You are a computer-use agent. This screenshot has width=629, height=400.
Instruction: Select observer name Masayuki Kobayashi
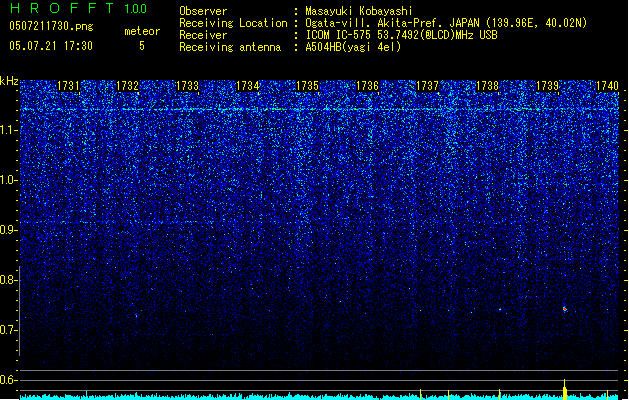pyautogui.click(x=359, y=11)
